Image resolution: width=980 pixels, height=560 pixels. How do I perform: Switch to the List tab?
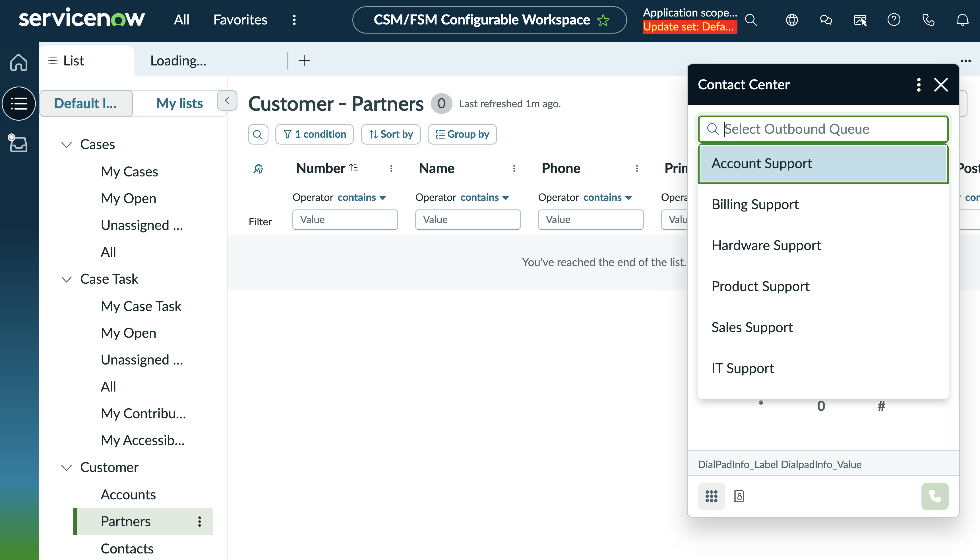pyautogui.click(x=87, y=60)
